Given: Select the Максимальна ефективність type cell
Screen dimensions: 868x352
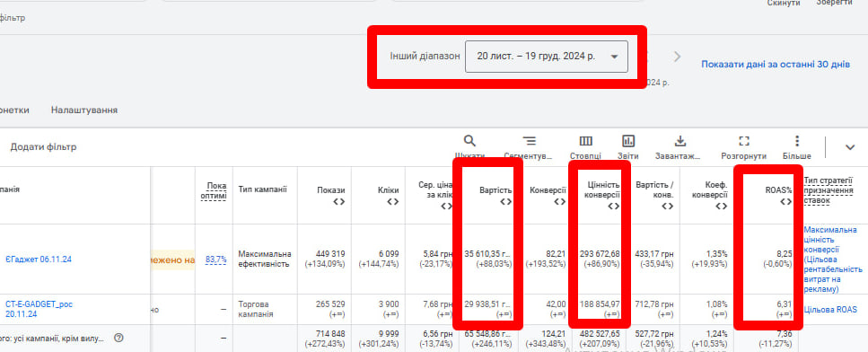Looking at the screenshot, I should point(265,259).
